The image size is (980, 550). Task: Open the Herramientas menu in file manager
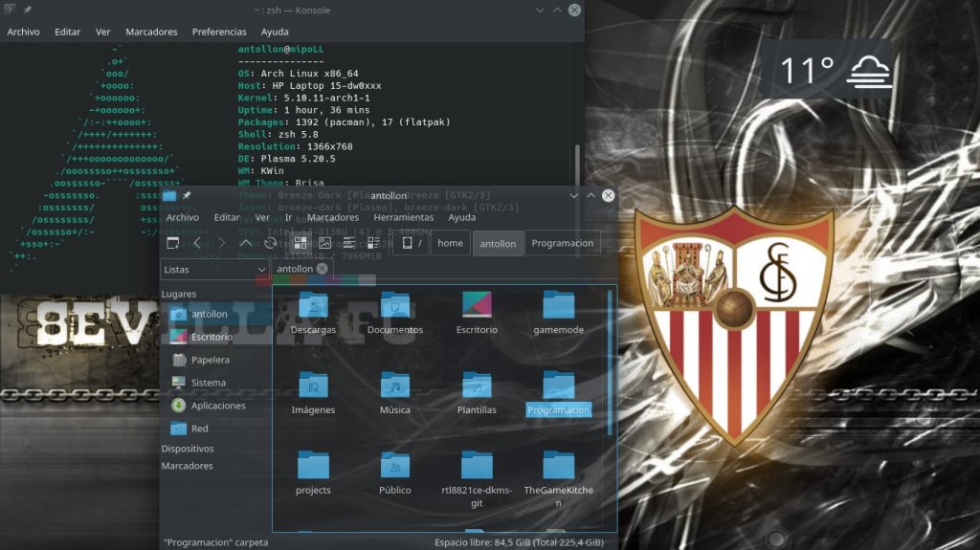pos(403,217)
